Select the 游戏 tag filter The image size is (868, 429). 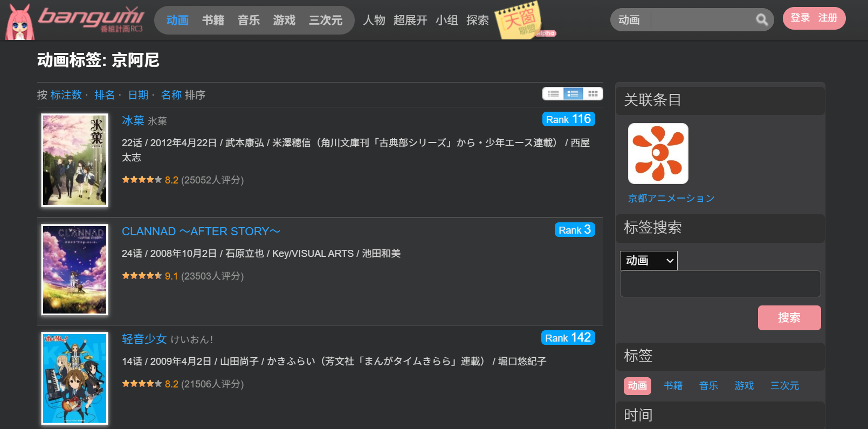pos(744,386)
